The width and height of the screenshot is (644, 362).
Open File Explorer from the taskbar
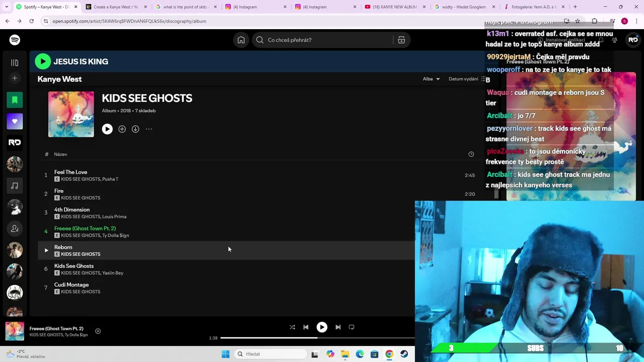[345, 354]
